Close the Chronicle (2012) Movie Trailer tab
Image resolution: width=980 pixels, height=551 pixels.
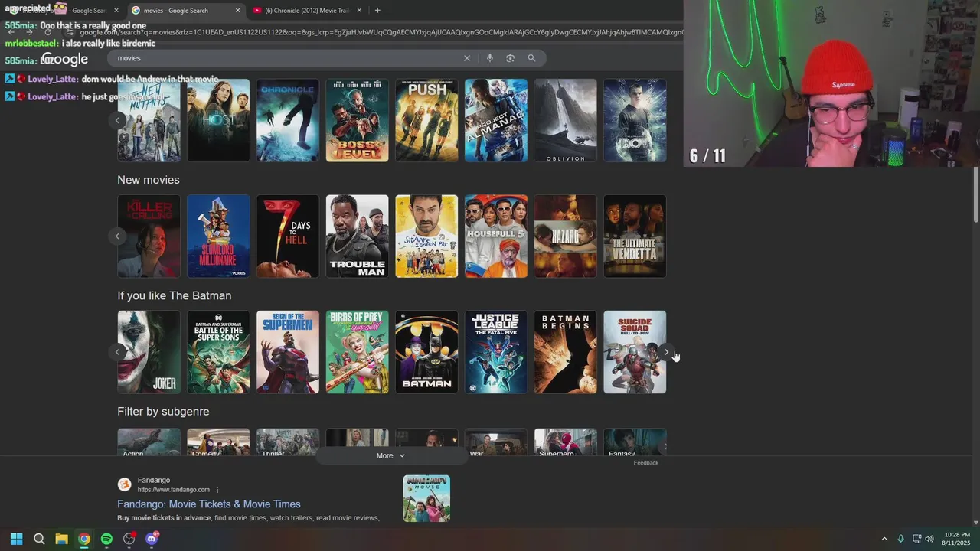(359, 11)
